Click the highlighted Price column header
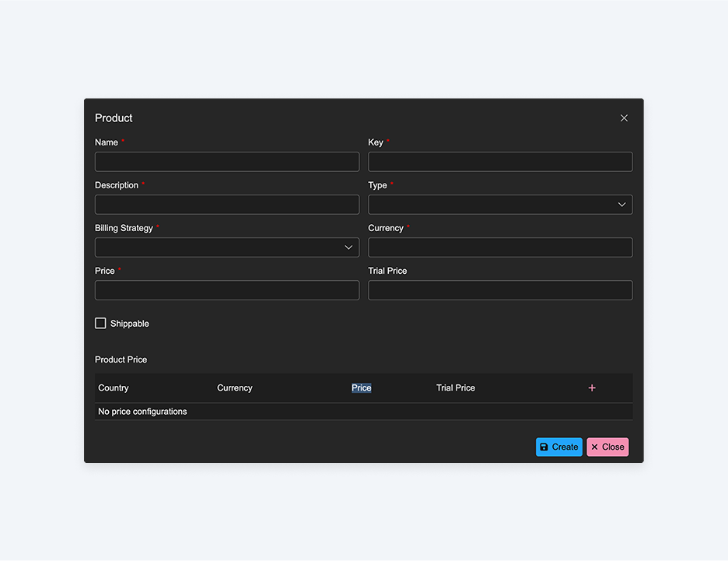Viewport: 728px width, 561px height. pos(361,388)
